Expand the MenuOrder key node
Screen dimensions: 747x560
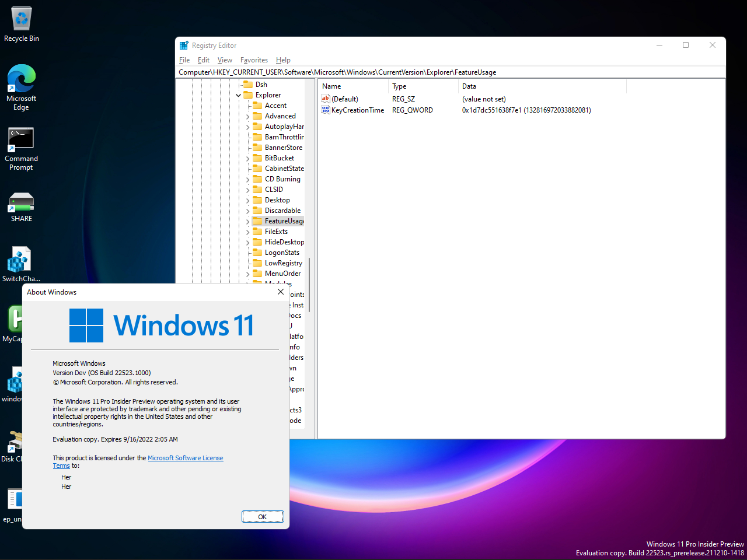[247, 274]
